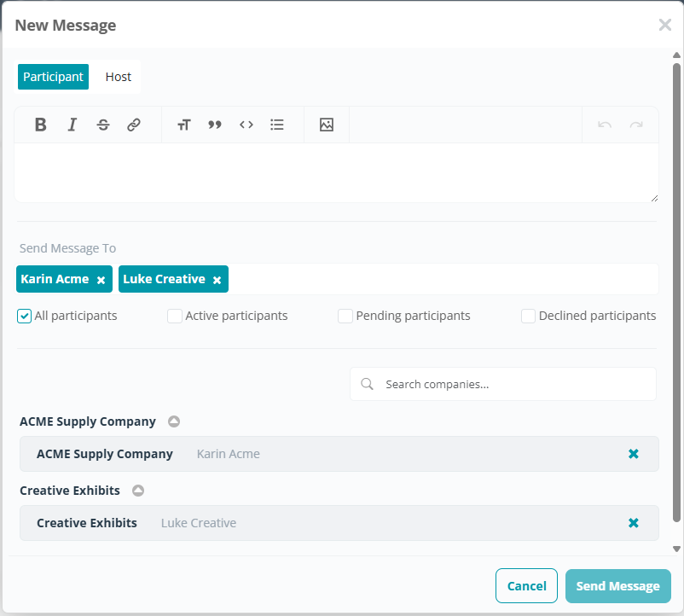The image size is (684, 616).
Task: Toggle strikethrough formatting
Action: pyautogui.click(x=103, y=125)
